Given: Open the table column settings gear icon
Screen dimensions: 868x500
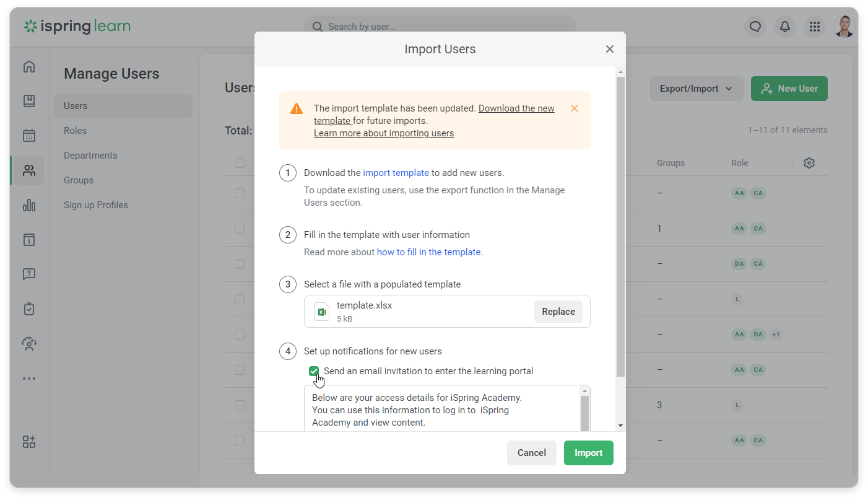Looking at the screenshot, I should (x=809, y=163).
